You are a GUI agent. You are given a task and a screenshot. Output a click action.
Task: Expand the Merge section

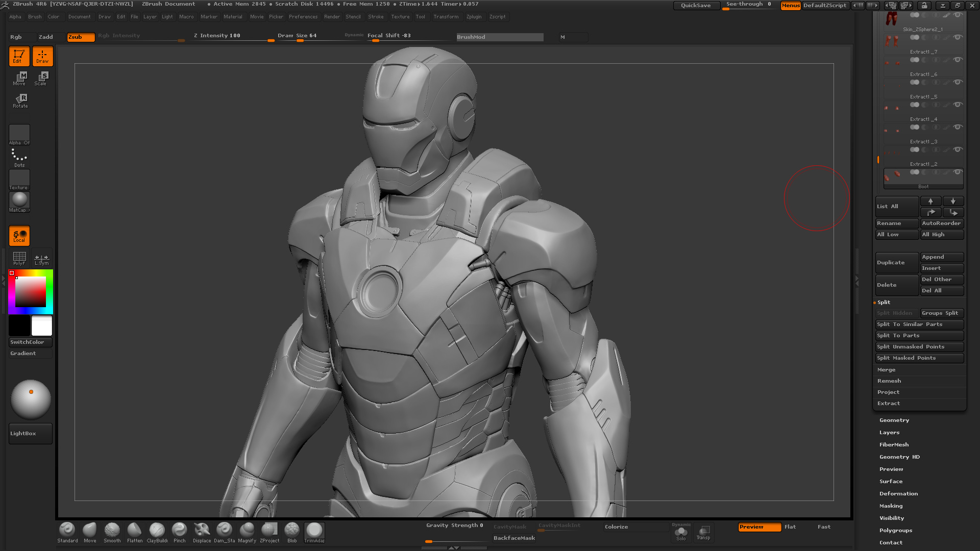887,370
